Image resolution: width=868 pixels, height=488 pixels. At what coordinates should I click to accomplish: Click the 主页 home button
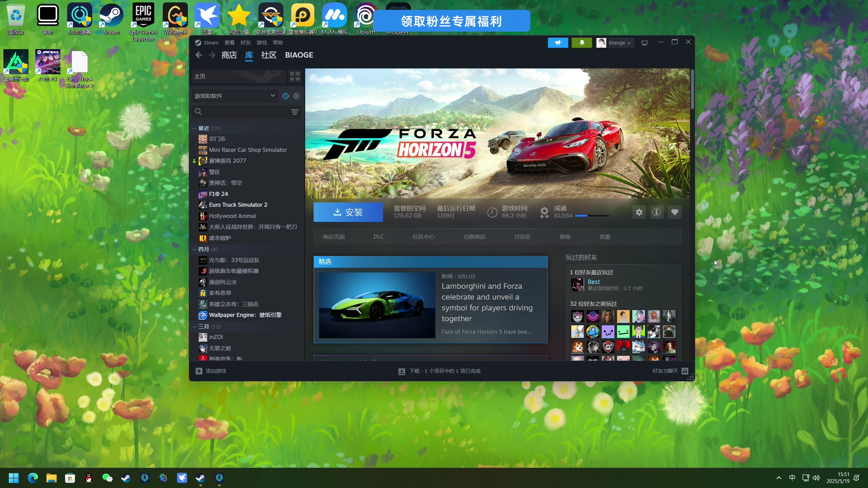coord(239,76)
